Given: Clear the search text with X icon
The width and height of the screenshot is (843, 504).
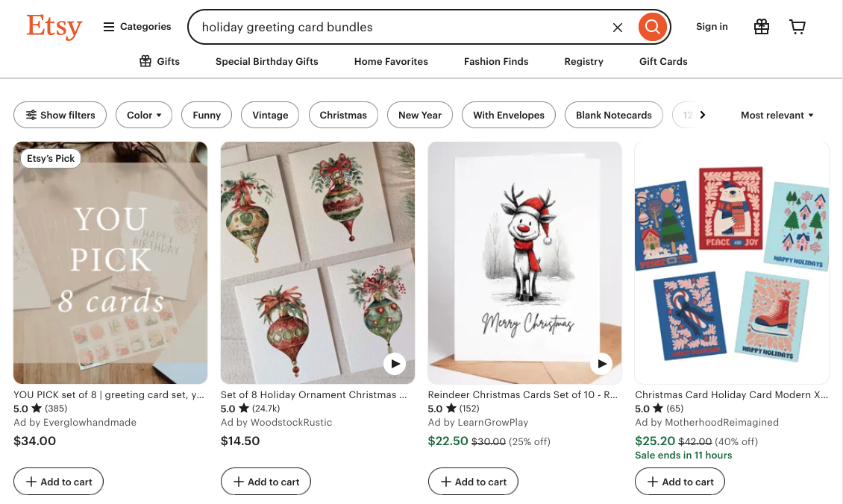Looking at the screenshot, I should [618, 28].
